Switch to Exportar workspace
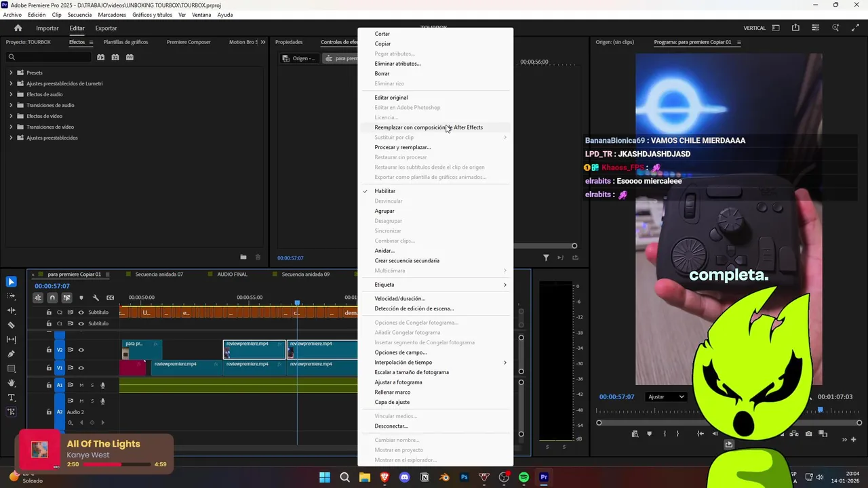Viewport: 868px width, 488px height. (x=106, y=28)
